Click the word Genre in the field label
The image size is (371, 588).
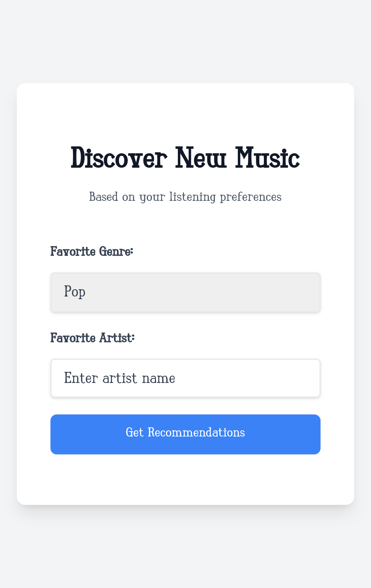(116, 252)
